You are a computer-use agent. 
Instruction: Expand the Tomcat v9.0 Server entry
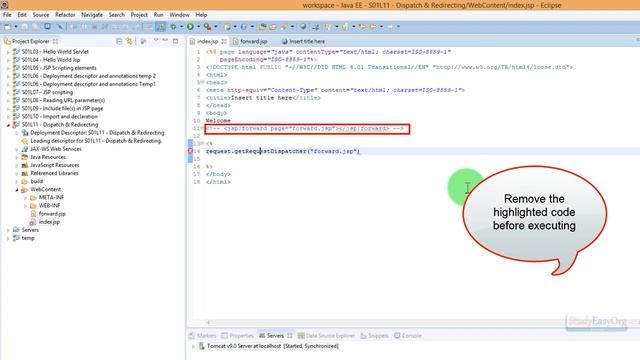pyautogui.click(x=193, y=346)
